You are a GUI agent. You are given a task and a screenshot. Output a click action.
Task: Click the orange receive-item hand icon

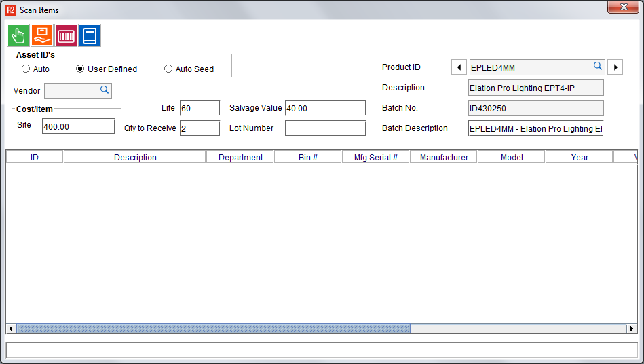[x=42, y=35]
